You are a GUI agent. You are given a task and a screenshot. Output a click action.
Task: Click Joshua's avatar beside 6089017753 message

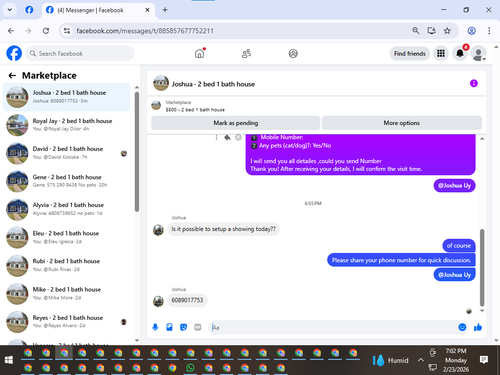[158, 301]
